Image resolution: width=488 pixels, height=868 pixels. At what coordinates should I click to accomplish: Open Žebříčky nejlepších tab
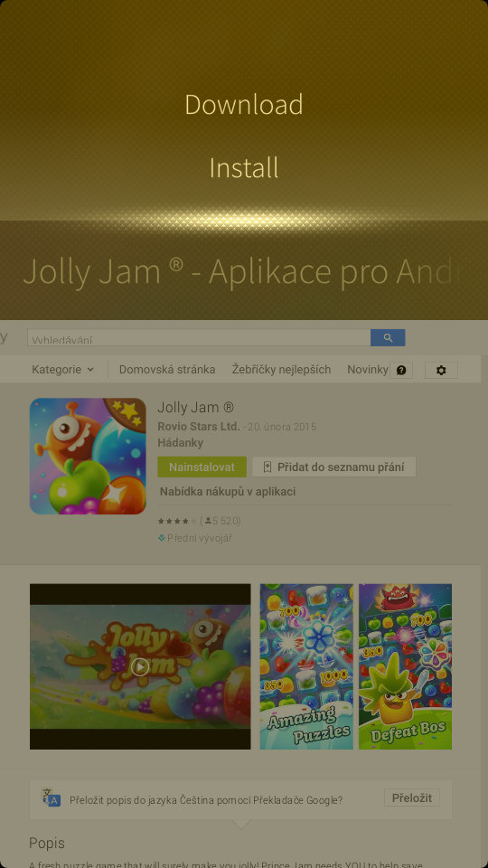[282, 369]
